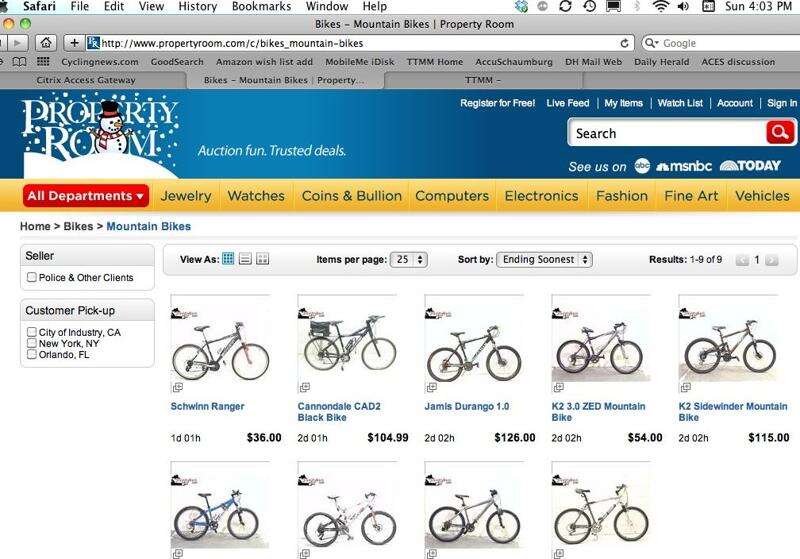Screen dimensions: 800x559
Task: Open the Schwinn Ranger listing link
Action: tap(207, 406)
